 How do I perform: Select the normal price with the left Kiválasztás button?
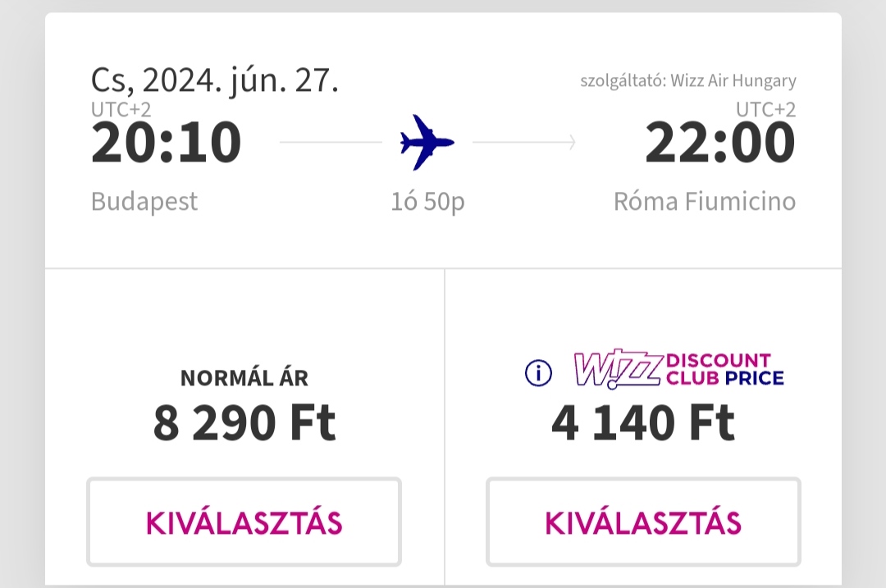[x=244, y=522]
